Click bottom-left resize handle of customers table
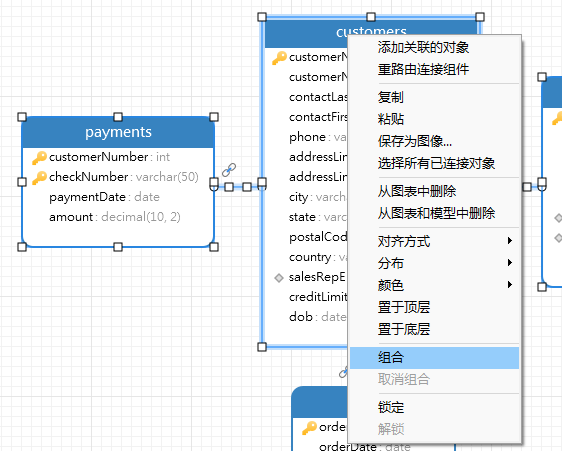 (262, 347)
